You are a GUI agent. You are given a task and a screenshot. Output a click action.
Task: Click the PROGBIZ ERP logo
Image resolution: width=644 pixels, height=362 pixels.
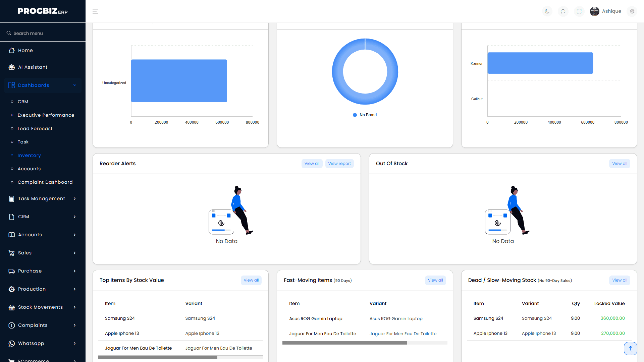click(43, 11)
